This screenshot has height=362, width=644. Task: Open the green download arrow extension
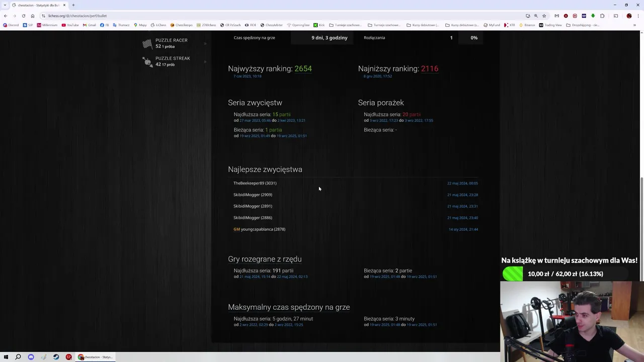[593, 16]
